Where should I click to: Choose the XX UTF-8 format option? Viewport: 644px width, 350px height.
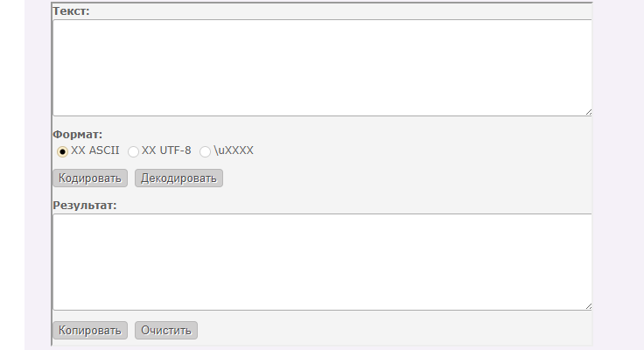(133, 151)
